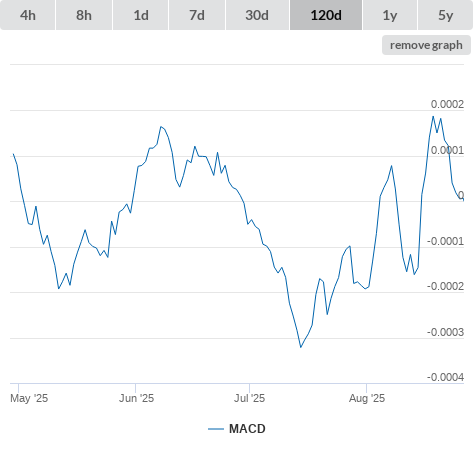The width and height of the screenshot is (474, 455).
Task: Click the Jun '25 axis label
Action: tap(136, 398)
